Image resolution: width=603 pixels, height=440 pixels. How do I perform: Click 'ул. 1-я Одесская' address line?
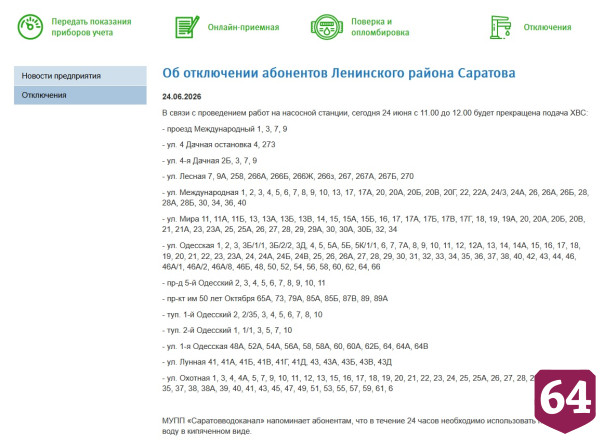point(295,346)
